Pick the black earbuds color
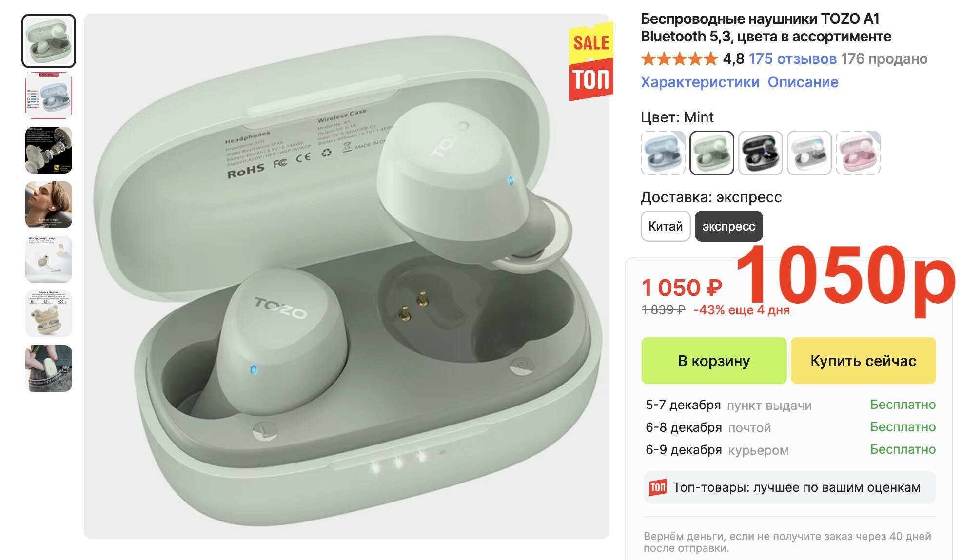The width and height of the screenshot is (962, 560). click(760, 153)
